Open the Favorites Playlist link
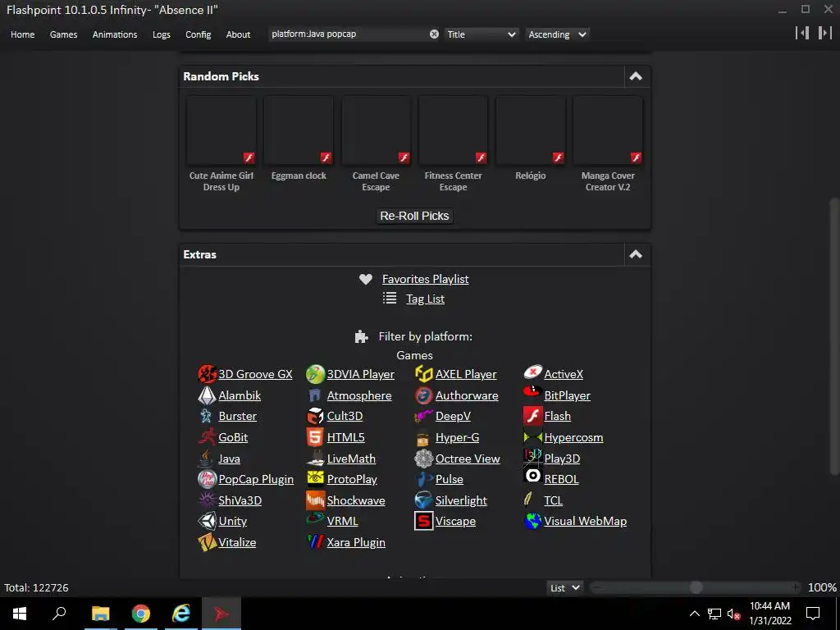 426,279
